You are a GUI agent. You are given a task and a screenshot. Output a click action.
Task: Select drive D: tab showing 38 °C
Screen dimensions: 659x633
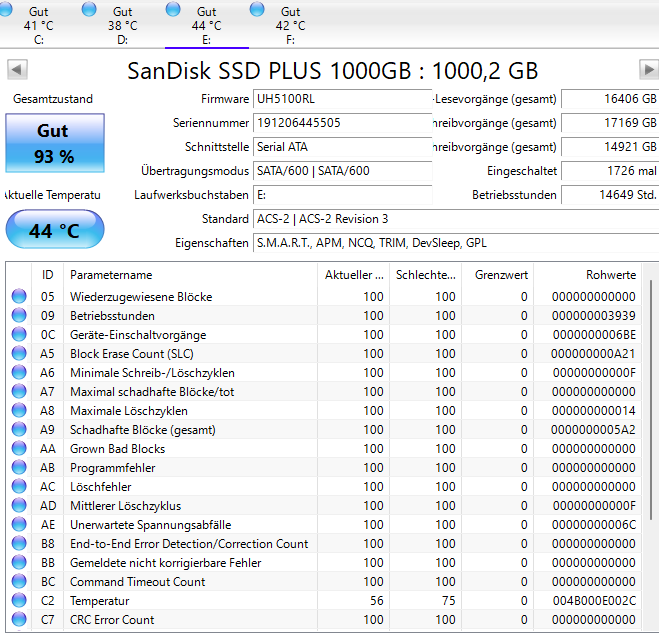122,25
